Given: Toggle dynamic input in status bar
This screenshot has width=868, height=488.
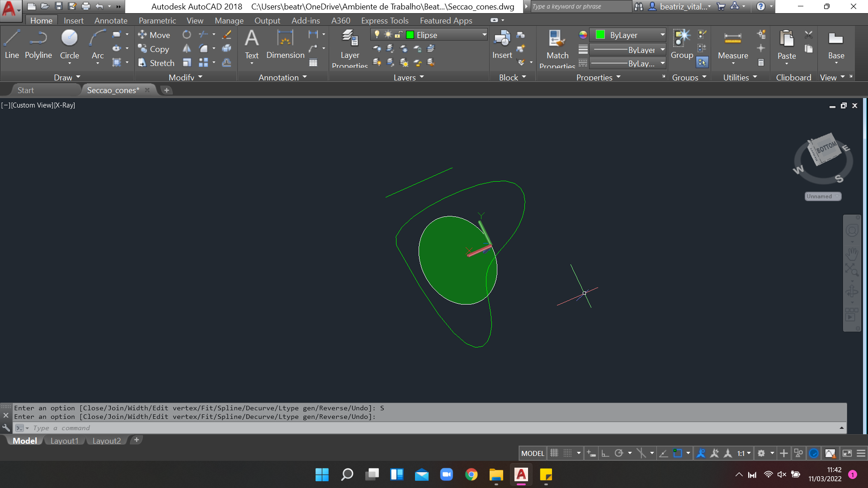Looking at the screenshot, I should click(591, 453).
